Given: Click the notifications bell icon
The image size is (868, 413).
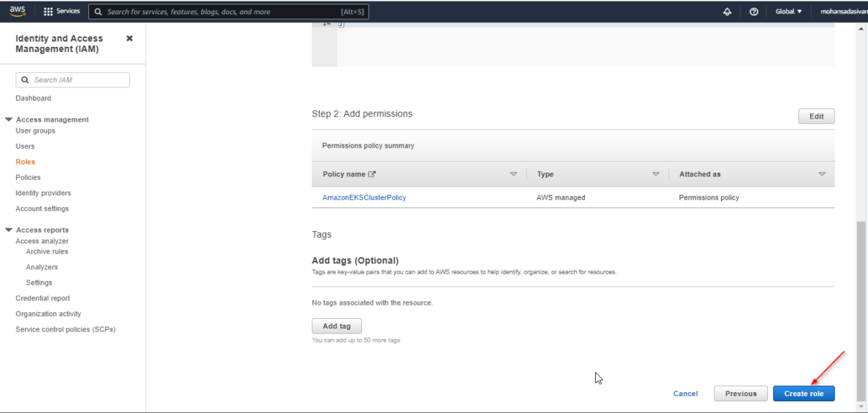Looking at the screenshot, I should [x=727, y=12].
